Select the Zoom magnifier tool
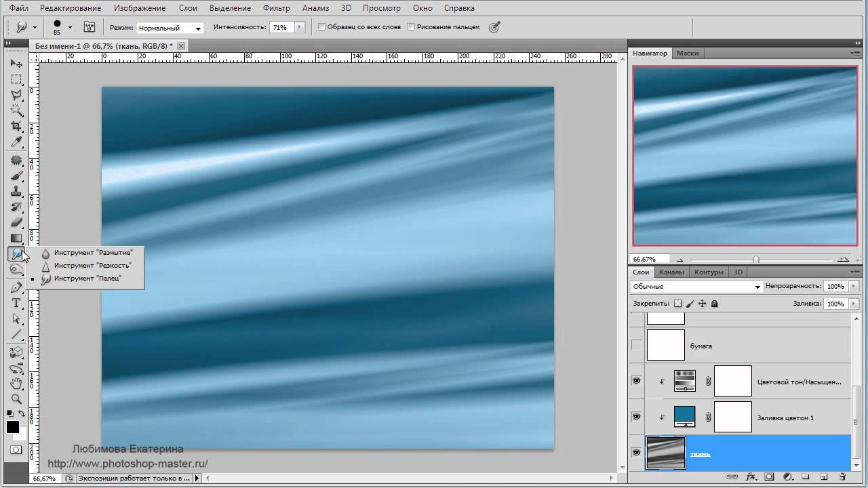Screen dimensions: 868x488 pos(16,399)
